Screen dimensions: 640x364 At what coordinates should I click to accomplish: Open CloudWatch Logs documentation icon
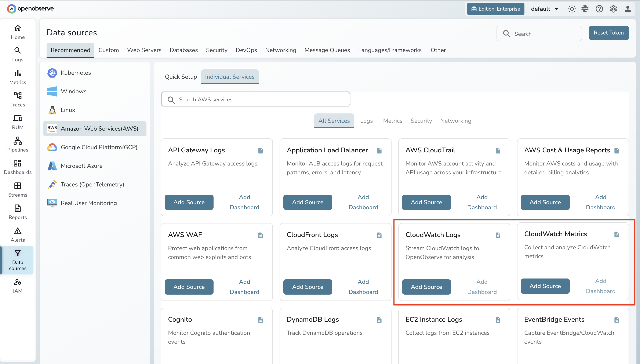click(x=498, y=235)
